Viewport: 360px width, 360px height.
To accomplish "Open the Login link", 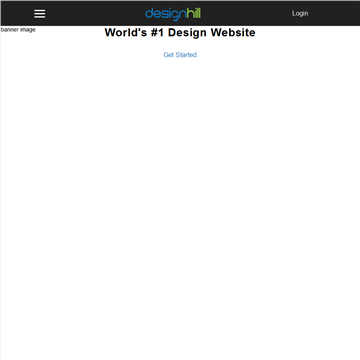I will click(x=300, y=13).
